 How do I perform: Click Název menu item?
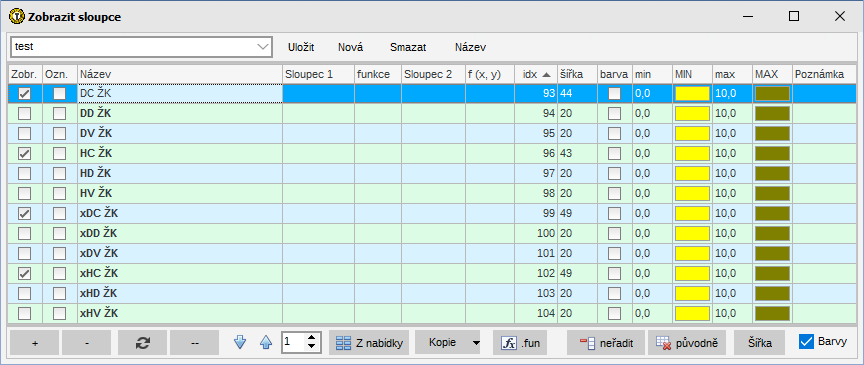click(471, 47)
